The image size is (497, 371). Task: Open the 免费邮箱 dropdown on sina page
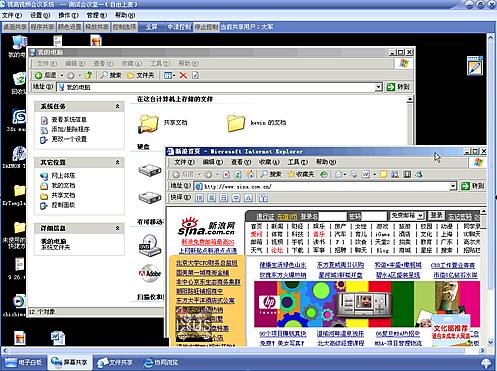click(x=407, y=216)
